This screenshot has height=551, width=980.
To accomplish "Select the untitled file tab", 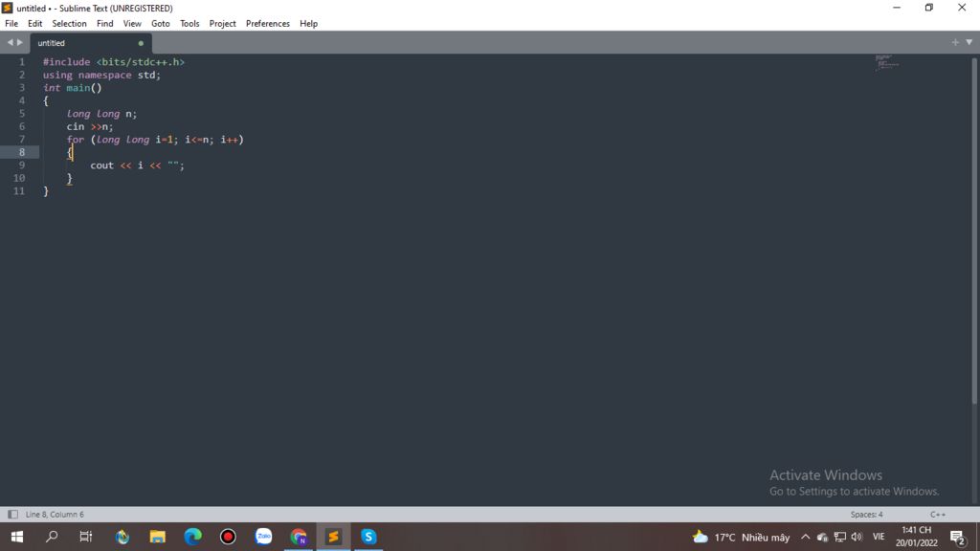I will pyautogui.click(x=90, y=43).
